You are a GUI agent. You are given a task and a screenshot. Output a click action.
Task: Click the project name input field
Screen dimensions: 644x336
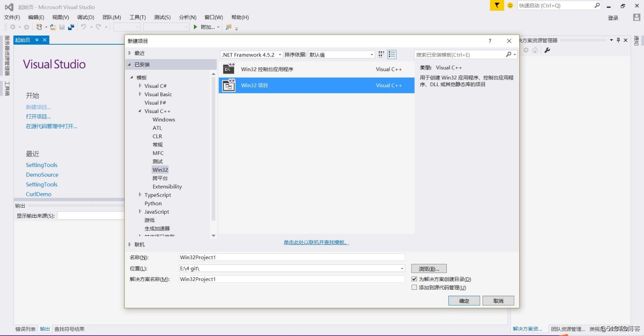292,257
